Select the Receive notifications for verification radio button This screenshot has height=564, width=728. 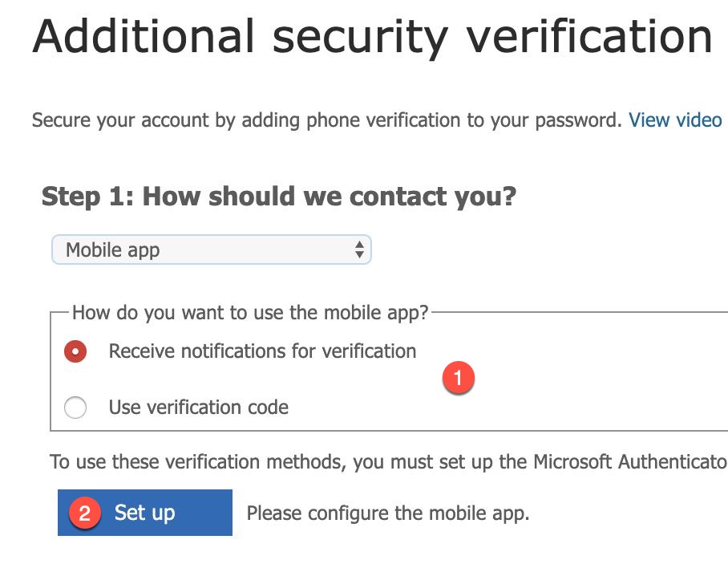click(75, 351)
